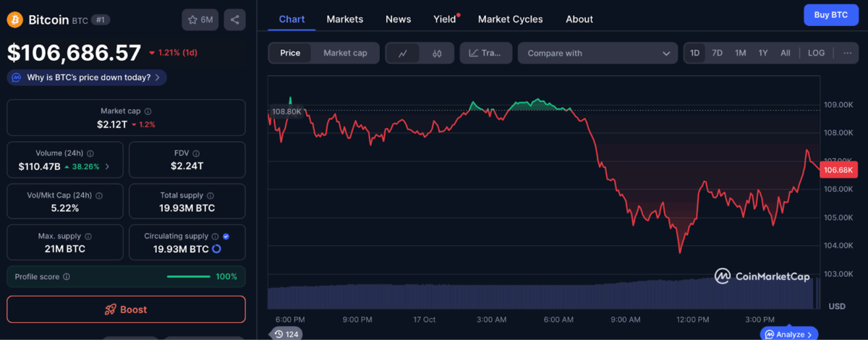Screen dimensions: 868x340
Task: Click the Boost button
Action: tap(126, 310)
